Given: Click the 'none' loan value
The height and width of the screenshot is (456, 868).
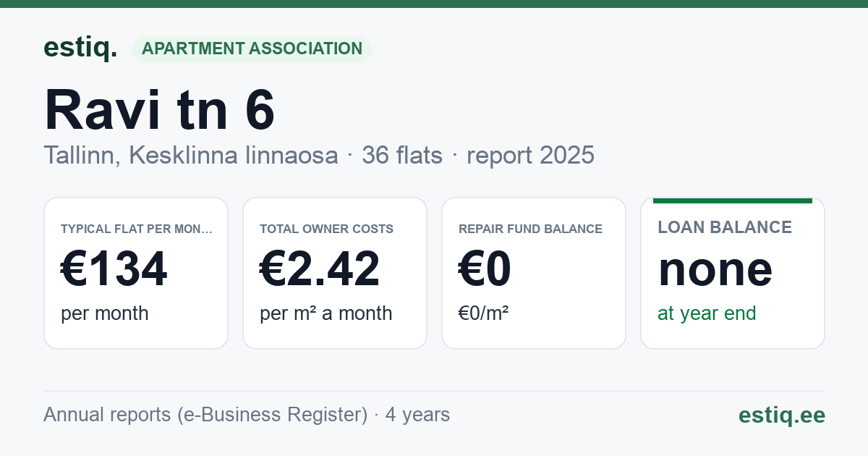Looking at the screenshot, I should coord(715,269).
